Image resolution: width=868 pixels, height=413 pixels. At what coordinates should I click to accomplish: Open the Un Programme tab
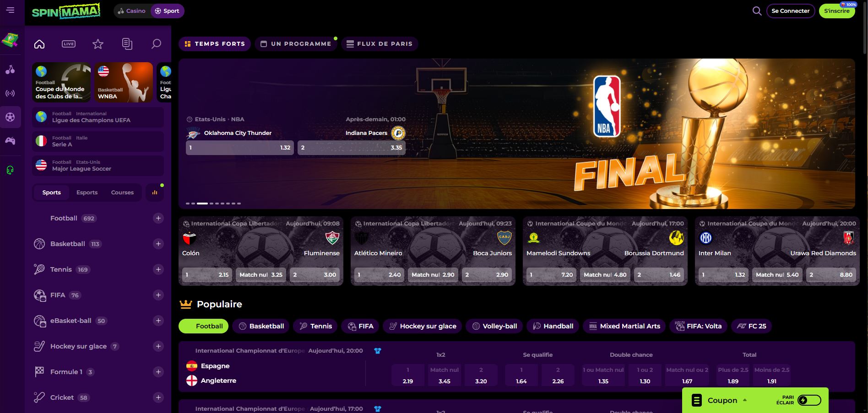(x=296, y=44)
